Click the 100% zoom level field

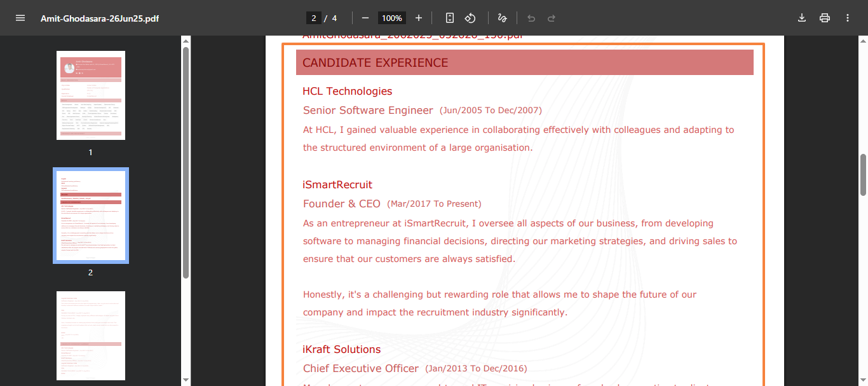tap(392, 18)
